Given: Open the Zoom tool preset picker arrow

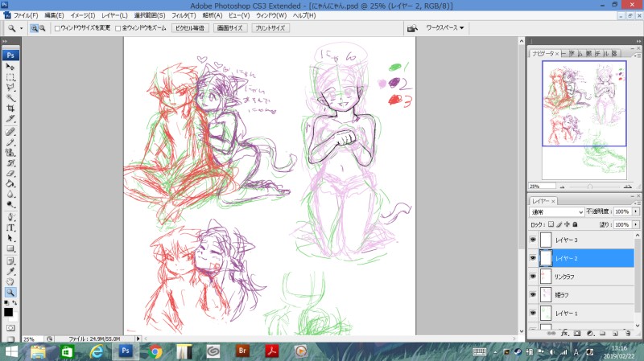Looking at the screenshot, I should [x=21, y=28].
